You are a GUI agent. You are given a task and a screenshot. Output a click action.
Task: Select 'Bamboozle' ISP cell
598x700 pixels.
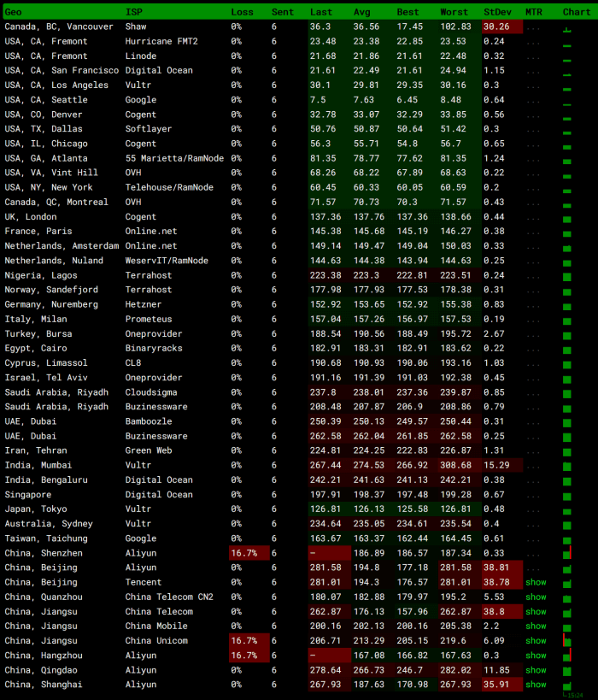[x=149, y=421]
